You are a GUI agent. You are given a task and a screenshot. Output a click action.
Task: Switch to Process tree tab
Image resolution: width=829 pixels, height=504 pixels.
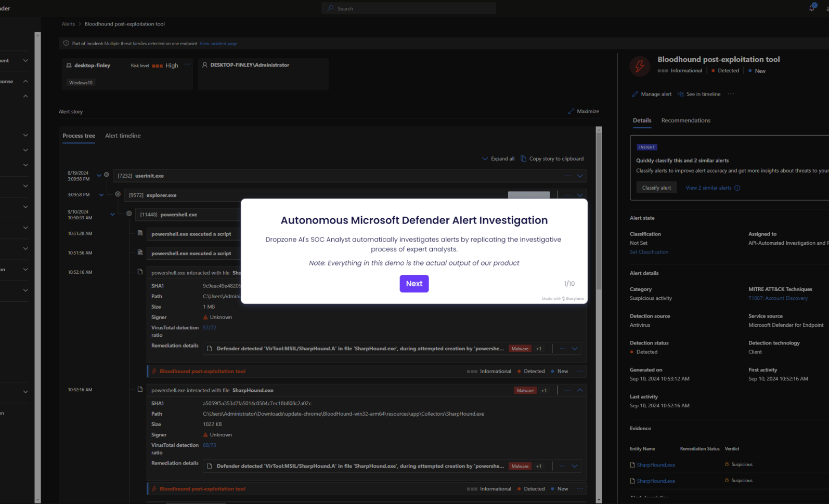79,136
